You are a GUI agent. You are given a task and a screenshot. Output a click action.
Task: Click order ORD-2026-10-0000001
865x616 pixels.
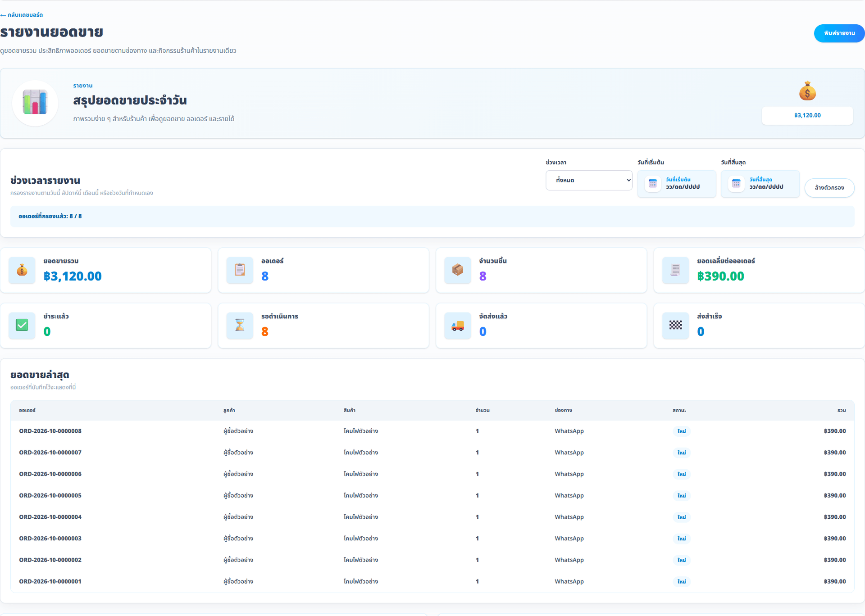[x=50, y=581]
